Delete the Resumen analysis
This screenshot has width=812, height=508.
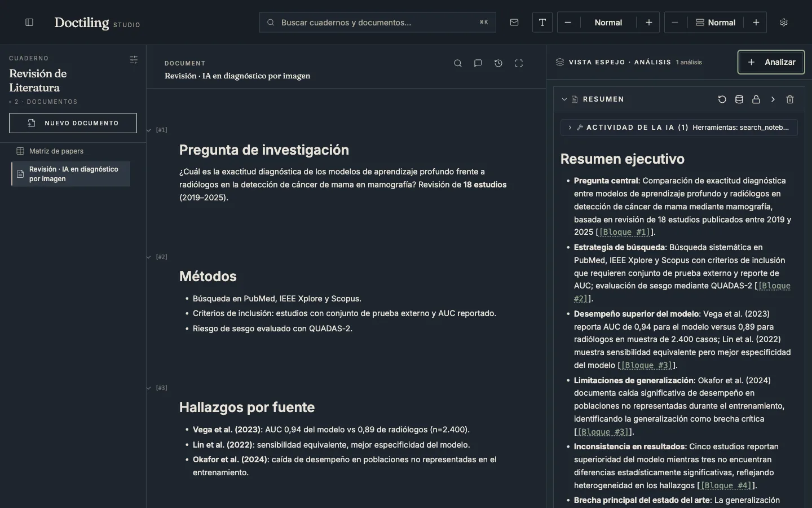(x=790, y=99)
